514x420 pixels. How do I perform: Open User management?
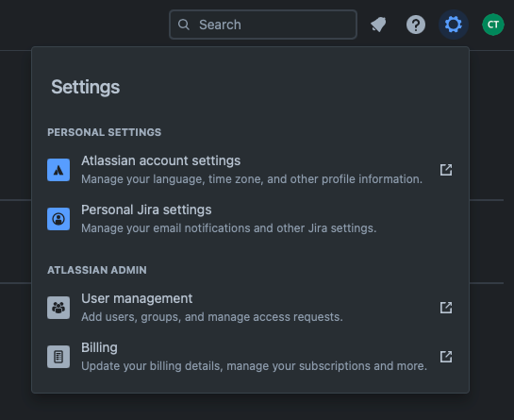tap(250, 308)
